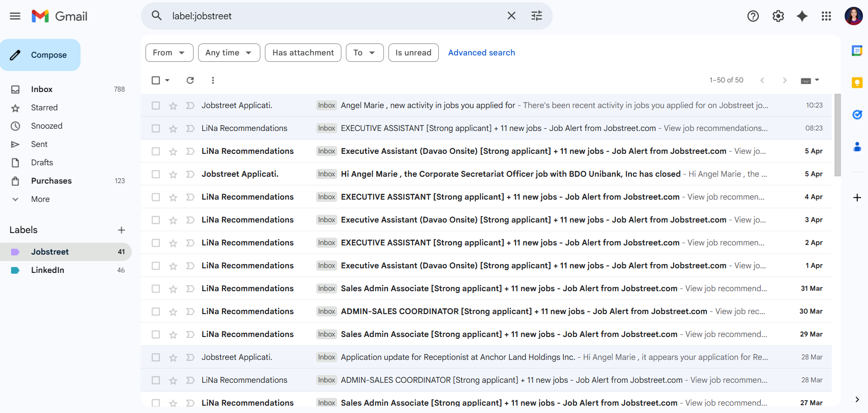Refresh the email list

pyautogui.click(x=190, y=80)
